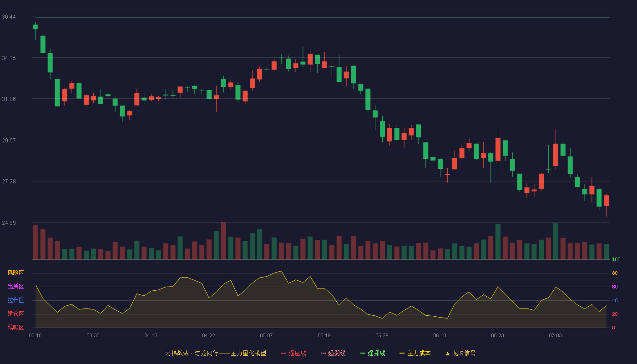Click the pink dashed 强弱线 legend icon
Screen dimensions: 637x364
pos(324,353)
